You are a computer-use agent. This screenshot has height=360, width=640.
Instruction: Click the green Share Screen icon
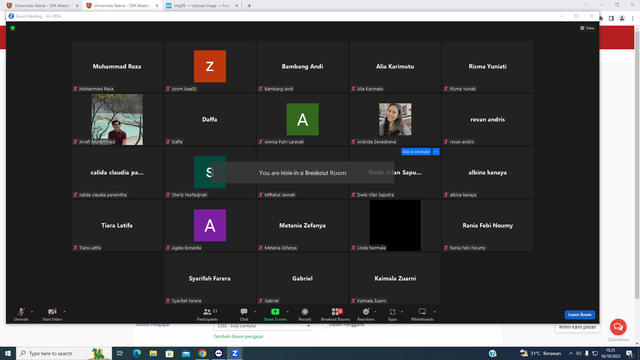click(275, 312)
